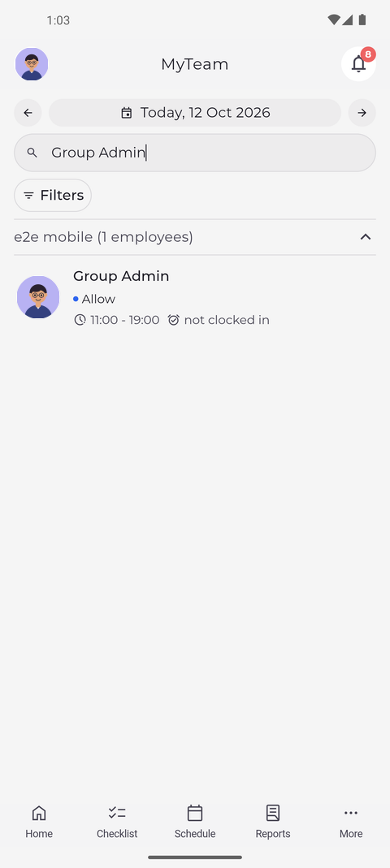Open the Reports tab
Viewport: 390px width, 868px height.
point(272,822)
